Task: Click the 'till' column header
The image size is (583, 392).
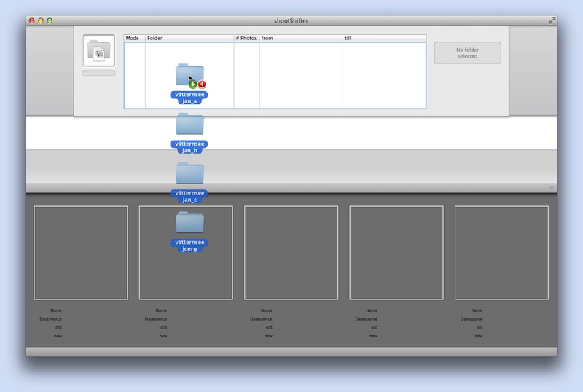Action: click(x=384, y=38)
